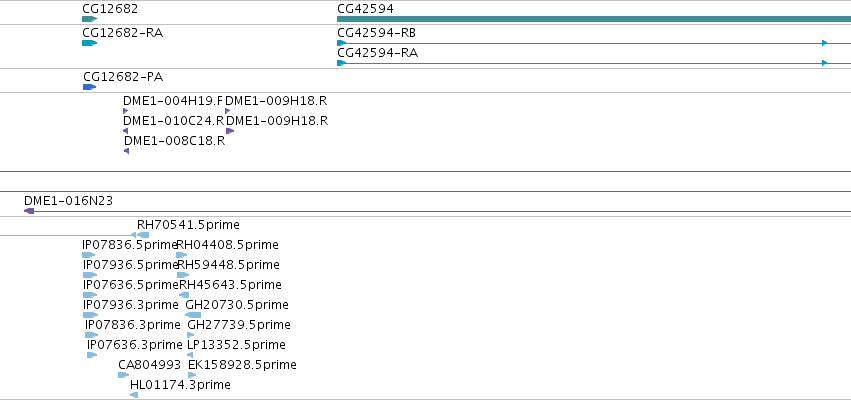Select the RH04408.5prime EST label

(x=227, y=245)
